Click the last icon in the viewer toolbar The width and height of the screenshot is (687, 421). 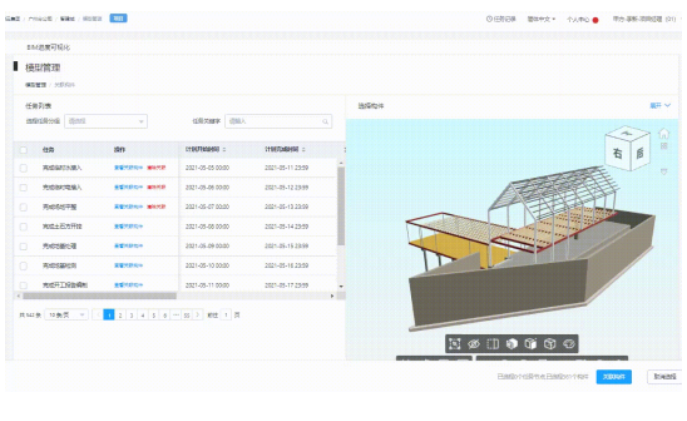click(x=568, y=343)
